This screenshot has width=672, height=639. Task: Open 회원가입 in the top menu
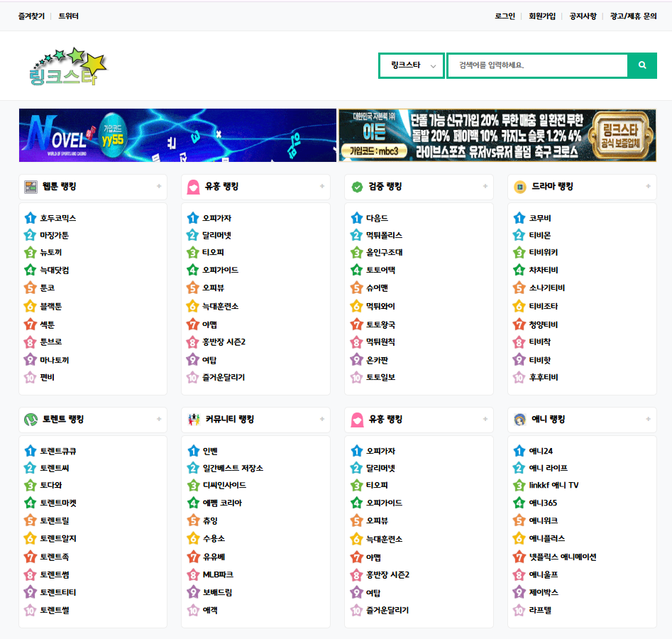[x=542, y=16]
